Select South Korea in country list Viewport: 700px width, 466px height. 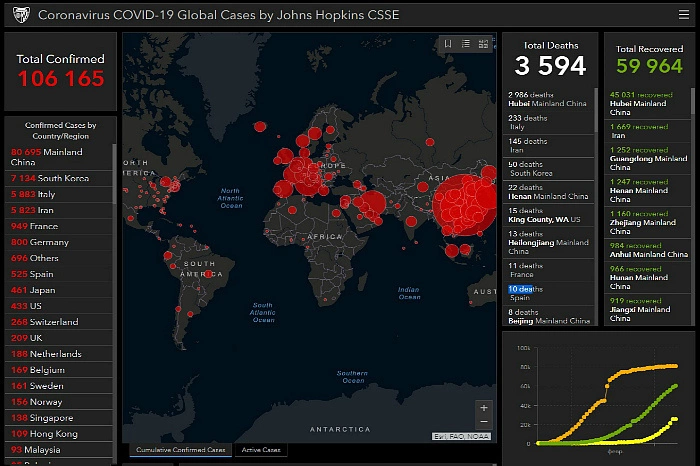[50, 178]
